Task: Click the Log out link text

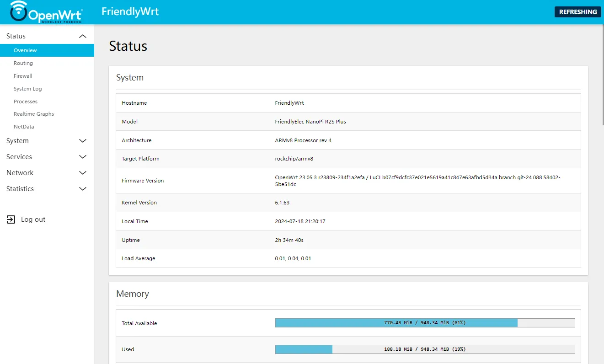Action: point(33,219)
